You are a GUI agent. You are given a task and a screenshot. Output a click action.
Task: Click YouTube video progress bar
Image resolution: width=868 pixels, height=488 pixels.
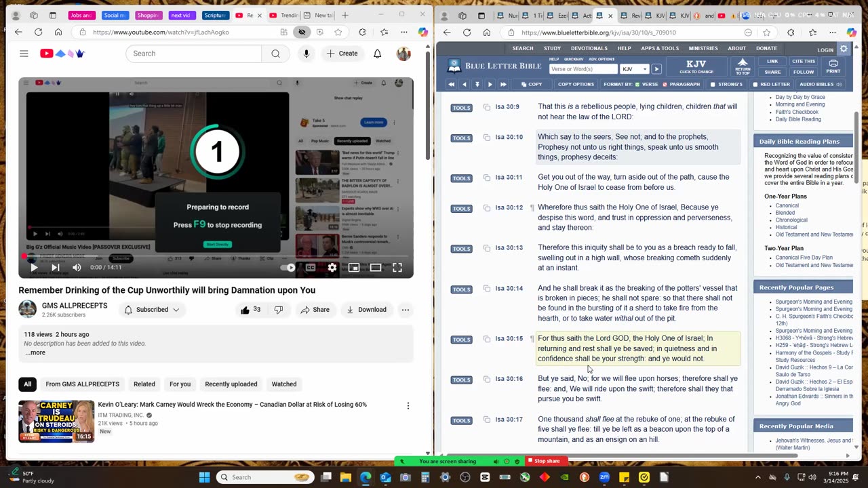[x=216, y=256]
